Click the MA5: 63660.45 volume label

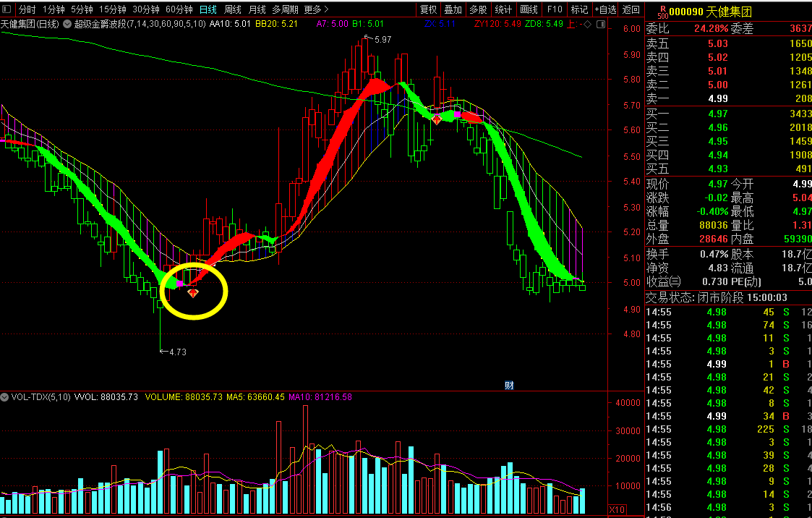point(255,397)
